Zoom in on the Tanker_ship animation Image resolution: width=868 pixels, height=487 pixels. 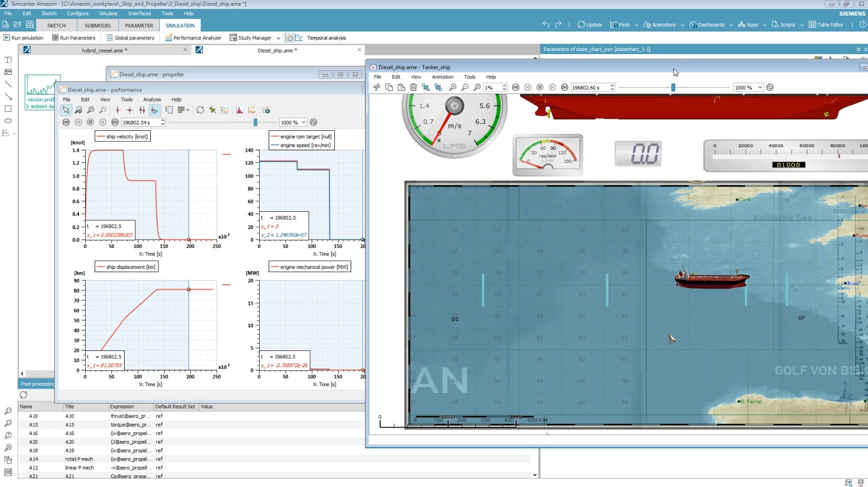click(453, 87)
